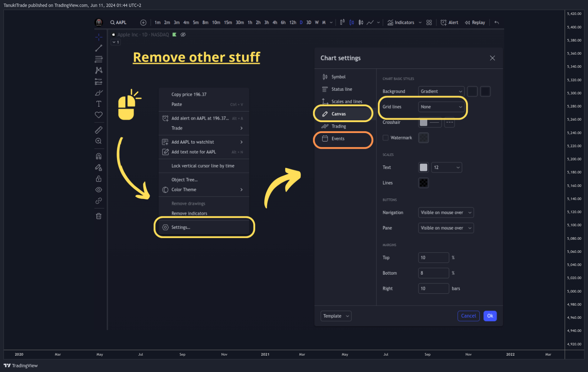
Task: Click the trash Remove objects icon
Action: click(x=98, y=216)
